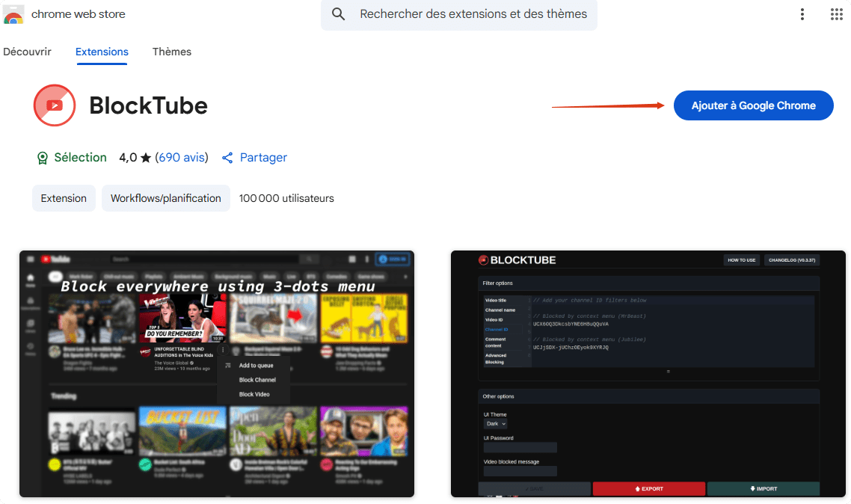This screenshot has width=851, height=504.
Task: Go to the Thèmes tab
Action: tap(171, 52)
